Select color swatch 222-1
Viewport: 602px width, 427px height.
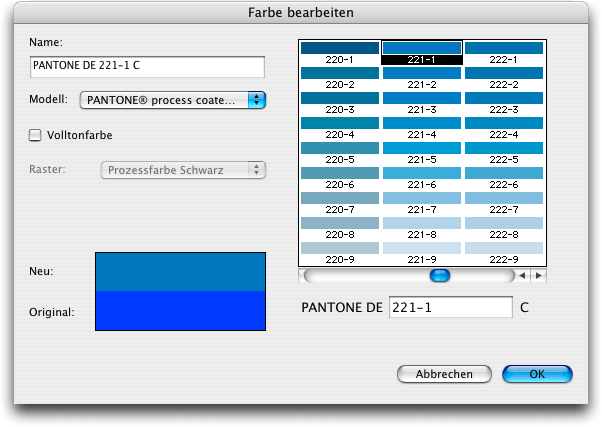(x=504, y=48)
